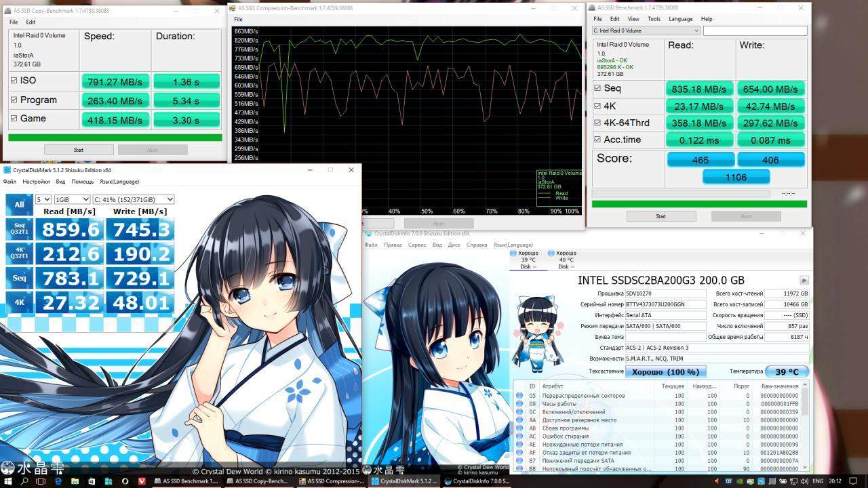Disable the Acc.time test checkbox
The image size is (868, 488).
[597, 140]
